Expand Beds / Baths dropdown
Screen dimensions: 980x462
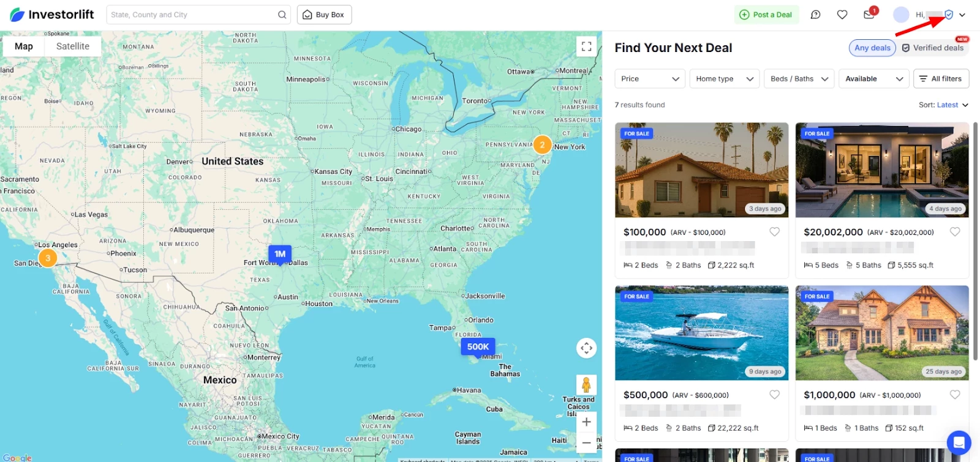click(799, 79)
